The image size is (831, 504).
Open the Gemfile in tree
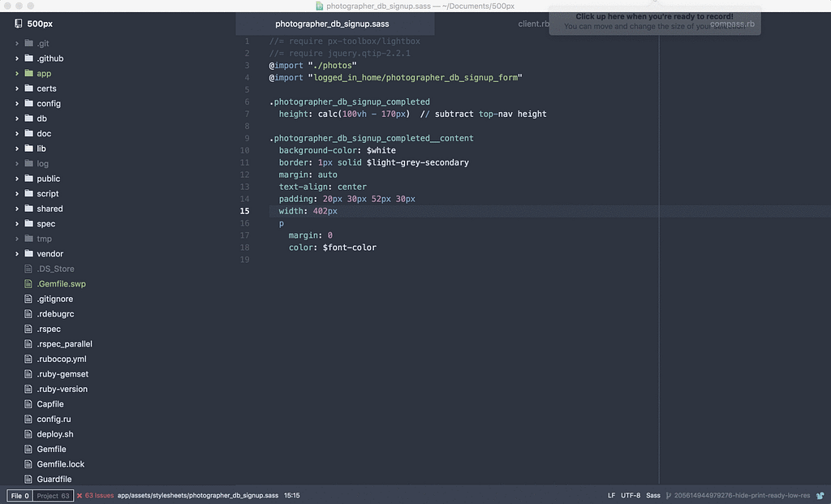[51, 449]
